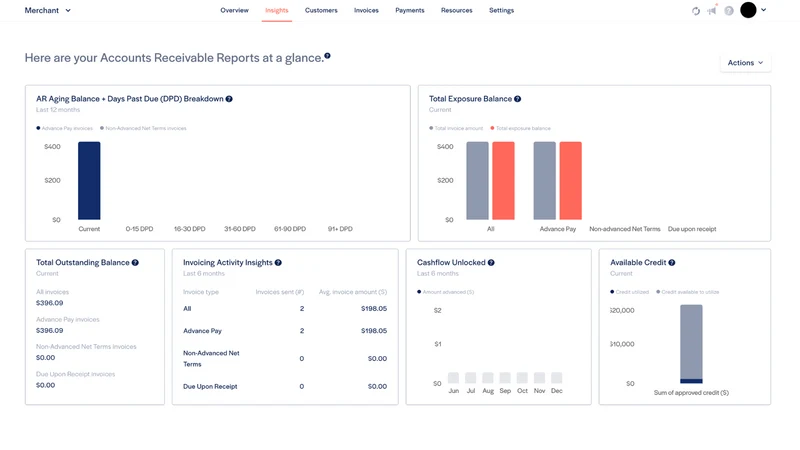This screenshot has height=450, width=800.
Task: Click Cashflow Unlocked info icon
Action: (491, 263)
